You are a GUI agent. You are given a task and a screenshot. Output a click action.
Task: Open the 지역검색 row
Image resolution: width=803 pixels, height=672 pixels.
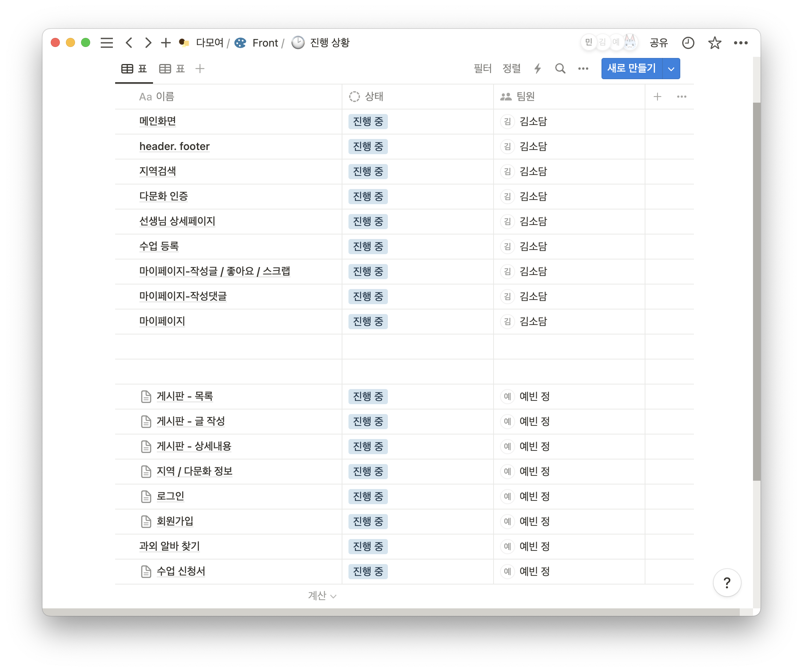pyautogui.click(x=158, y=171)
